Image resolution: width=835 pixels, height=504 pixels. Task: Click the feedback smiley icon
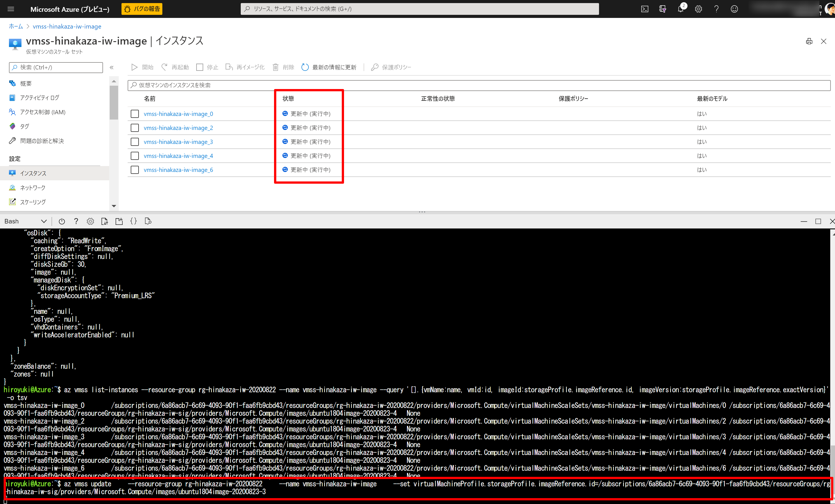[734, 9]
